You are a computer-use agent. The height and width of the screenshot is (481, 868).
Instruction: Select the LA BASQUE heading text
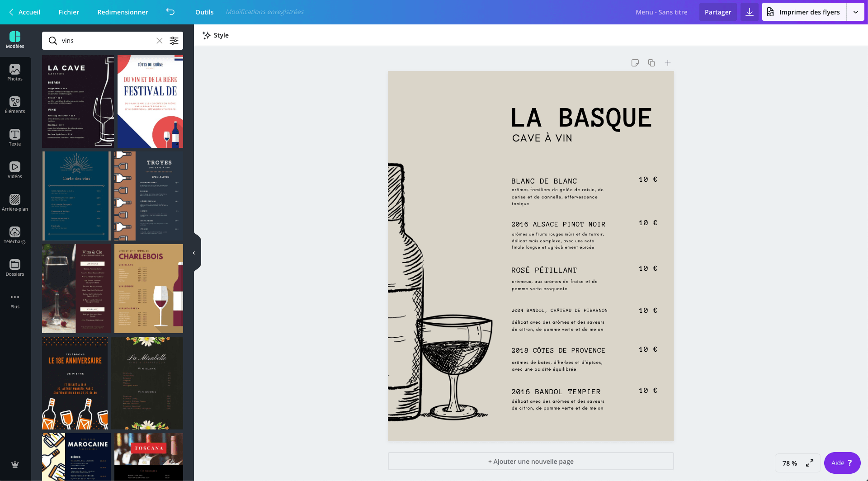pyautogui.click(x=581, y=118)
